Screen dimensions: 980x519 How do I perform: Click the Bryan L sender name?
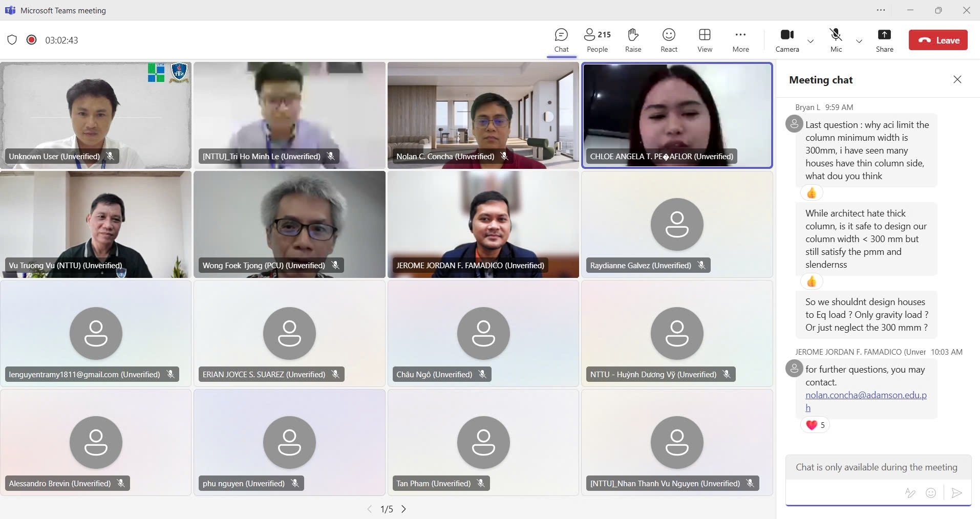tap(807, 107)
